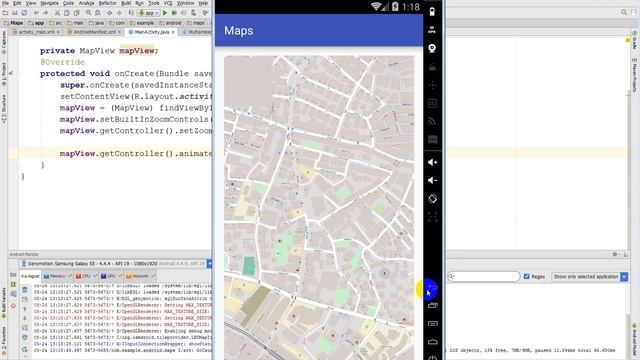
Task: Rotate the Genymotion emulator screen
Action: (432, 199)
